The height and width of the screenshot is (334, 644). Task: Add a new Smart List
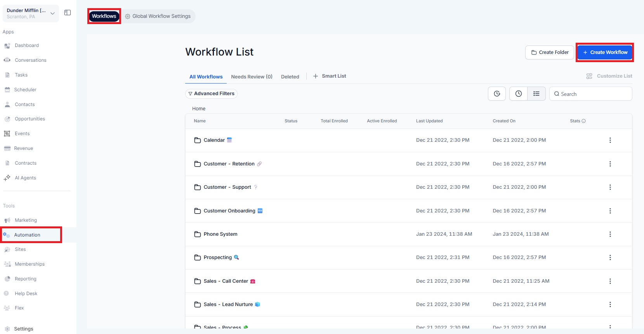(330, 76)
